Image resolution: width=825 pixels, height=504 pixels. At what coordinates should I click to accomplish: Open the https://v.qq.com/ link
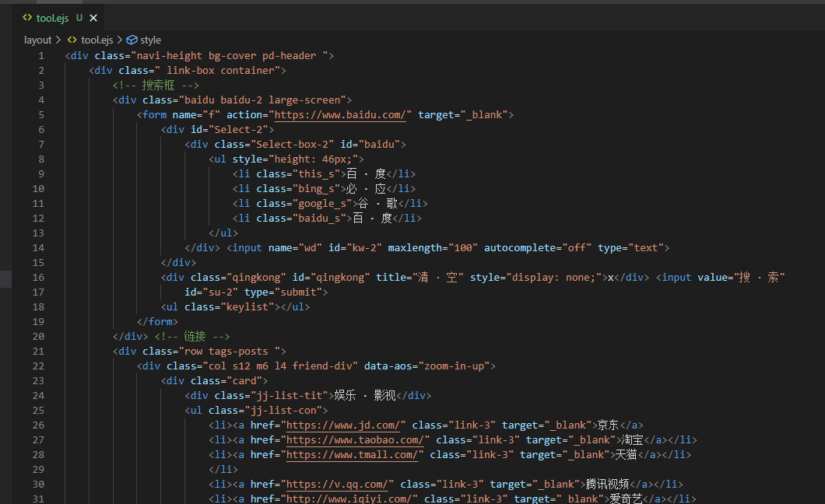[337, 484]
